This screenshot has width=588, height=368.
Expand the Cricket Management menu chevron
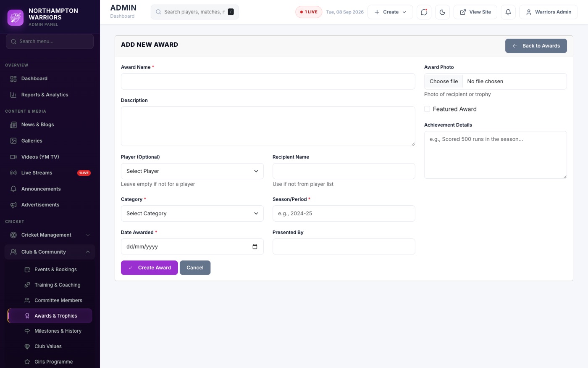(88, 235)
